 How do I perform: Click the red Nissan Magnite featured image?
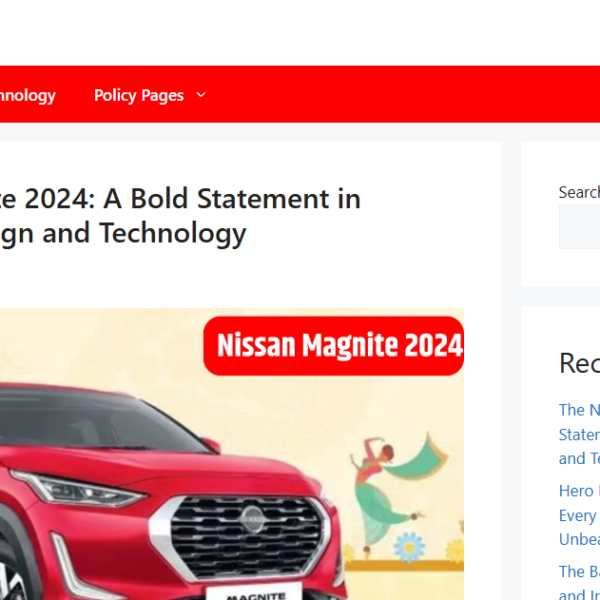coord(232,454)
